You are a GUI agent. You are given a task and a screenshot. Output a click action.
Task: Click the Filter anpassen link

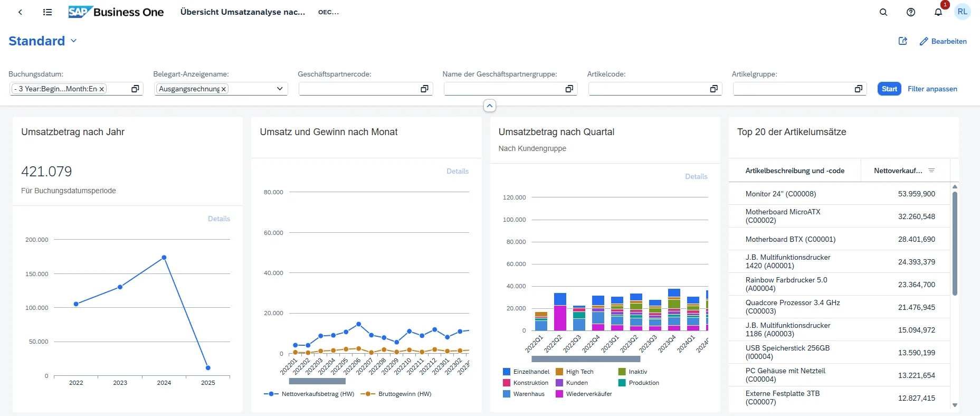tap(932, 89)
